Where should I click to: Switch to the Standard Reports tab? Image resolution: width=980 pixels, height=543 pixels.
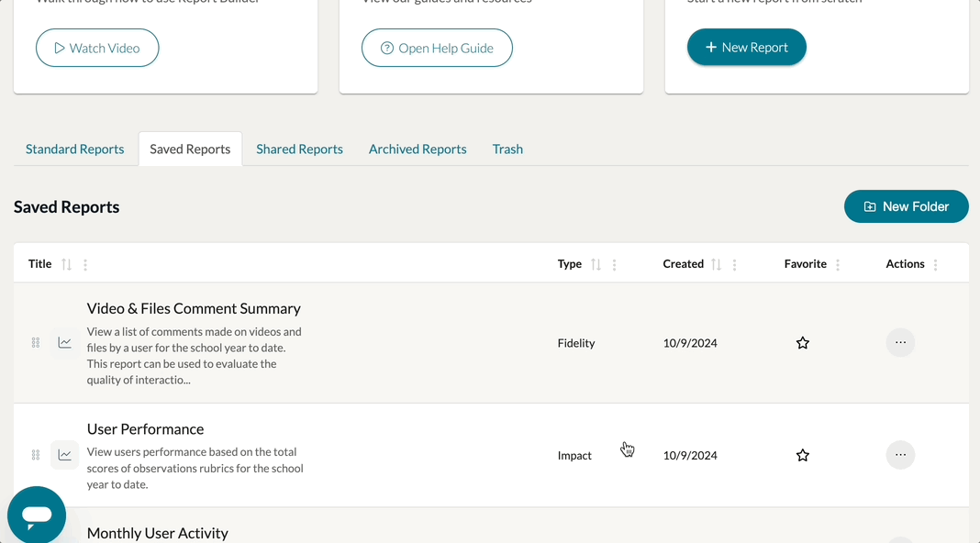click(75, 150)
